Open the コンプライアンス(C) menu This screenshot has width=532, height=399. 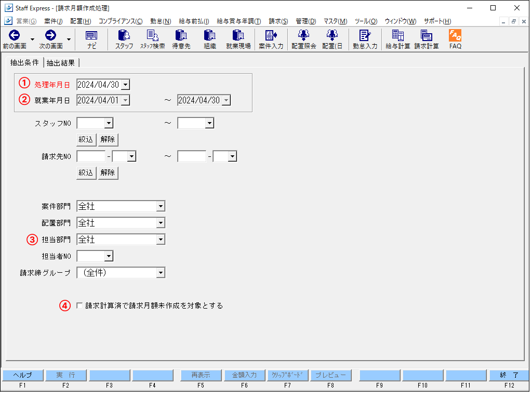coord(121,21)
